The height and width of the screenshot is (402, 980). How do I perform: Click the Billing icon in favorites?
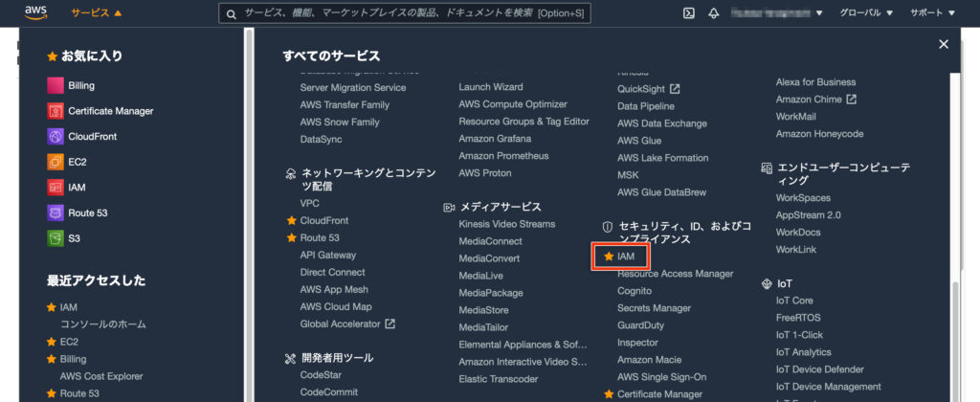(56, 85)
